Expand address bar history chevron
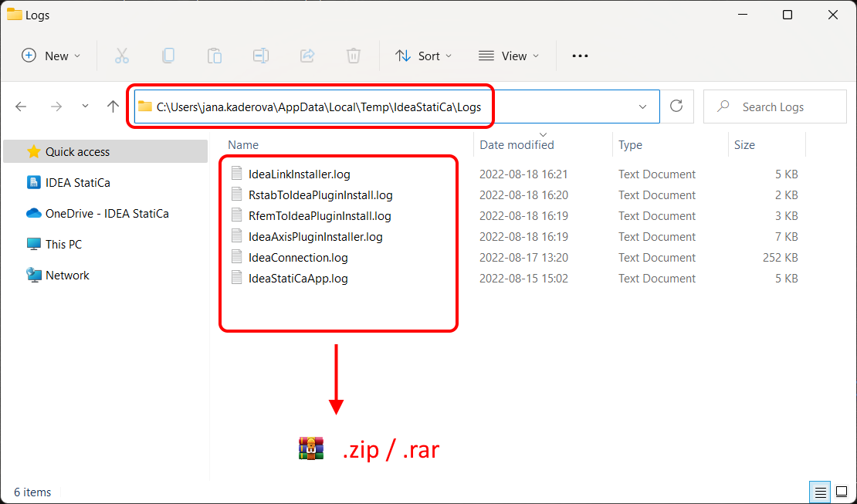This screenshot has width=857, height=504. pos(642,107)
